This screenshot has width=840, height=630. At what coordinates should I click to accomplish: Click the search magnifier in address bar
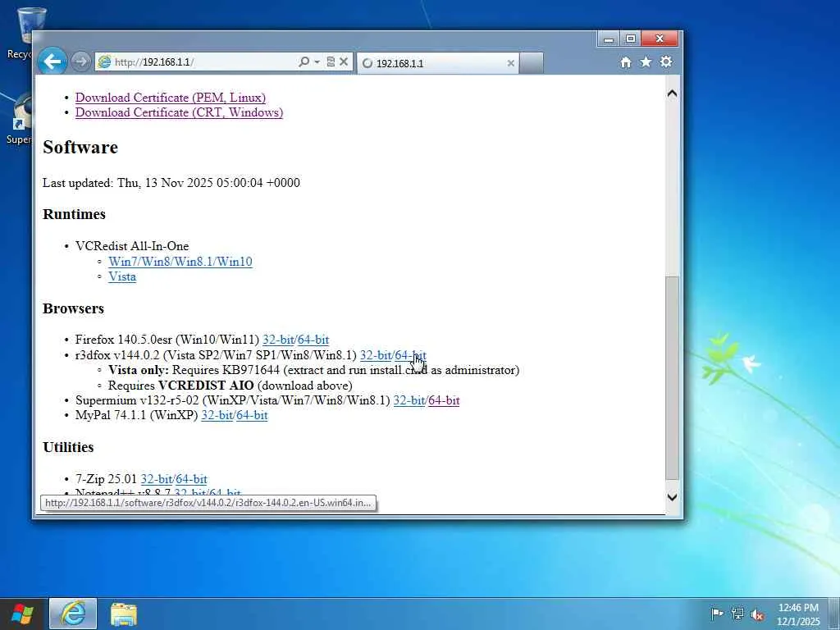click(x=304, y=62)
